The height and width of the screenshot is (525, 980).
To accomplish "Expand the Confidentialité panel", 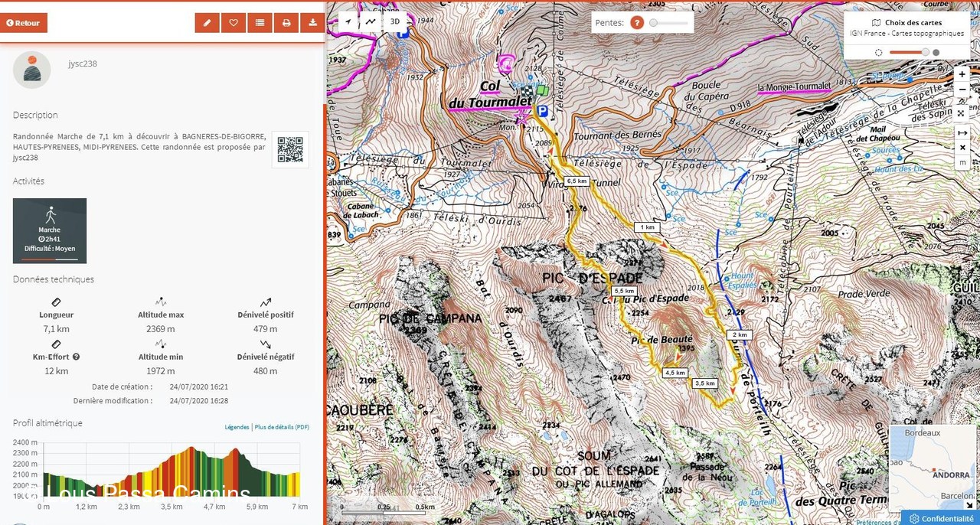I will coord(941,518).
